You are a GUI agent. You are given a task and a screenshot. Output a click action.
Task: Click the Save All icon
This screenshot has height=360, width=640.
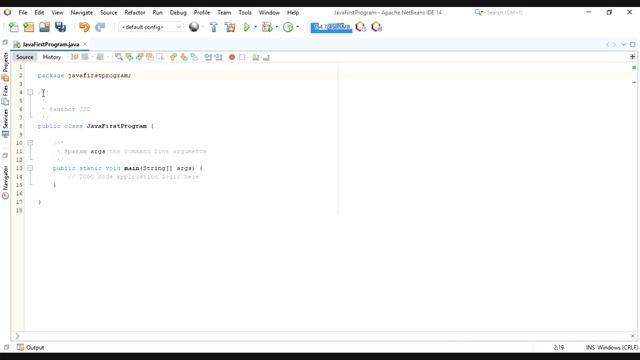(x=60, y=27)
